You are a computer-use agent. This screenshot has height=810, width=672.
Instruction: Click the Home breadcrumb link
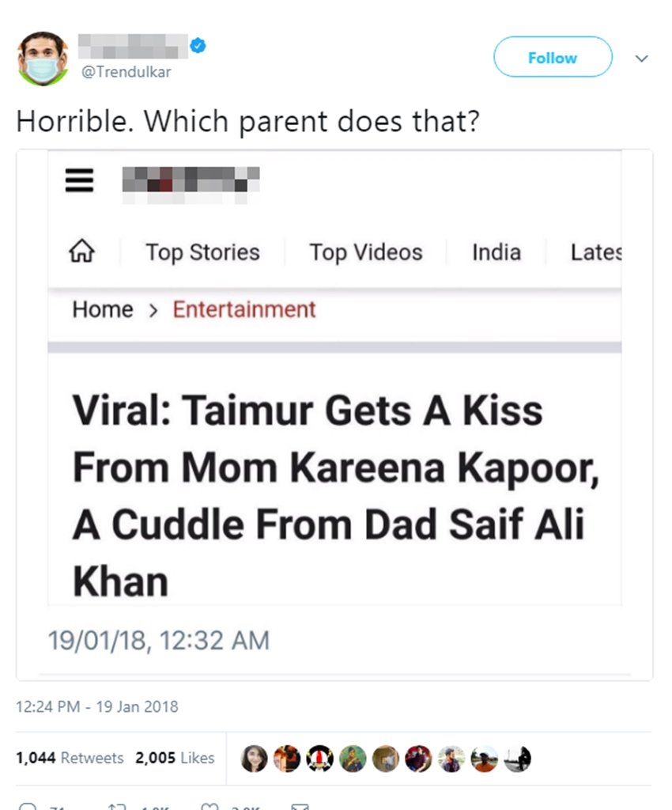103,309
